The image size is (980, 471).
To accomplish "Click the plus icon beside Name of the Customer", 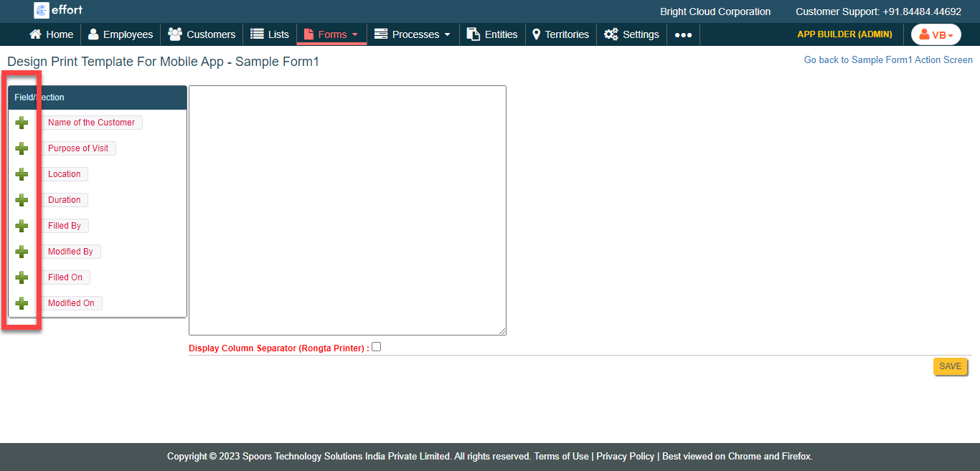I will (x=22, y=123).
